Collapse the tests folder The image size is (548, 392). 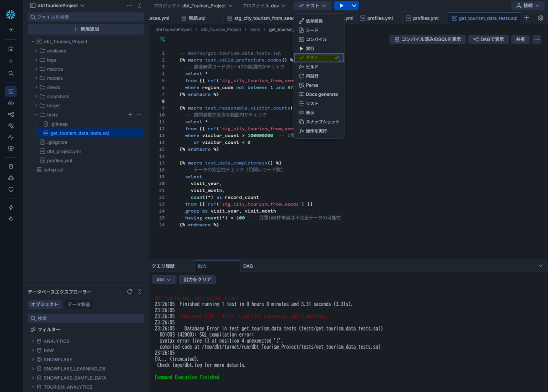tap(37, 115)
